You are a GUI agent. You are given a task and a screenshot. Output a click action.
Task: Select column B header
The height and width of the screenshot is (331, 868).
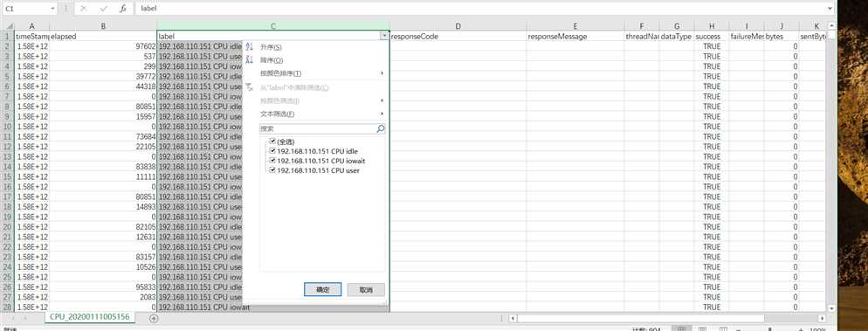103,26
